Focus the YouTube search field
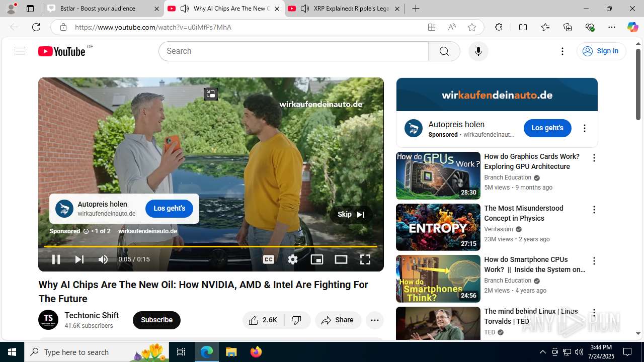 pos(293,51)
